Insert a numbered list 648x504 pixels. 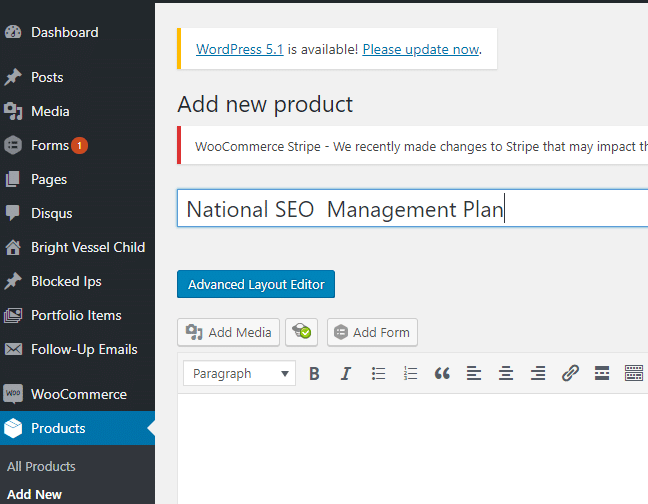[410, 374]
